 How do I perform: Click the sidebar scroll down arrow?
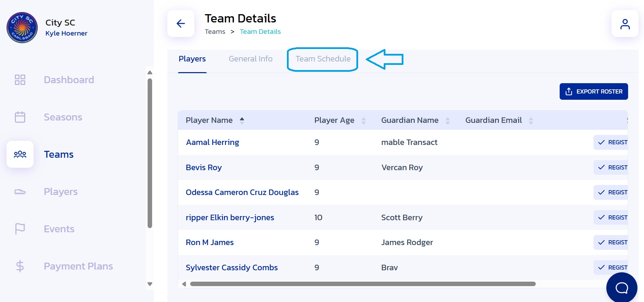(150, 284)
